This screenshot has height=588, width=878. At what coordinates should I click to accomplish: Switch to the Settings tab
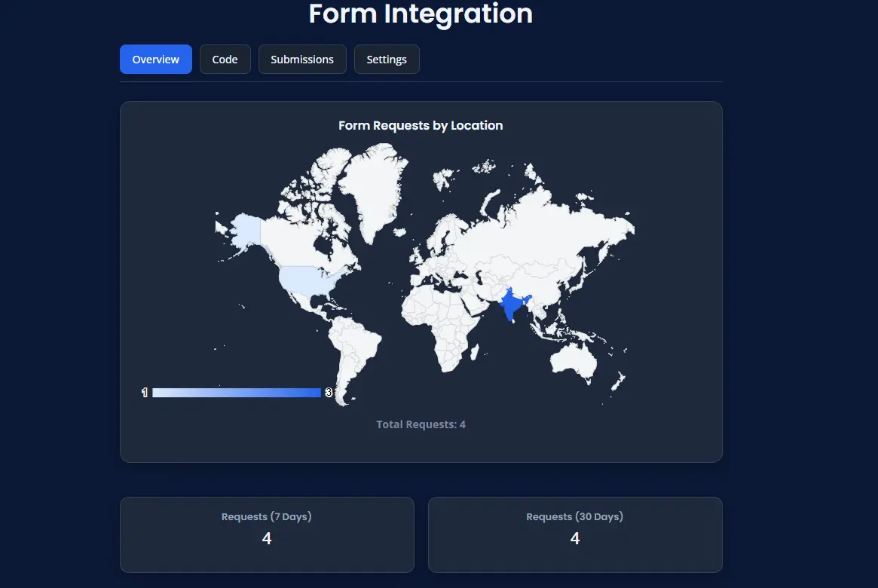(x=387, y=59)
